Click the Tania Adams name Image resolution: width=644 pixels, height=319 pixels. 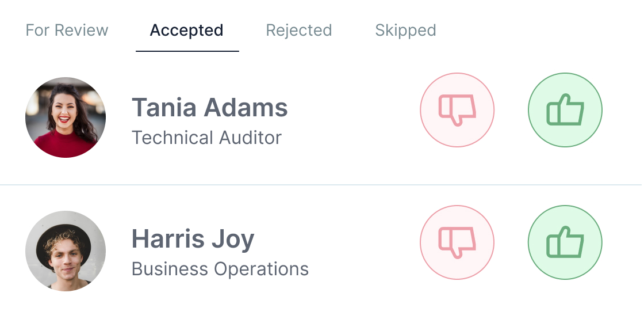tap(209, 107)
